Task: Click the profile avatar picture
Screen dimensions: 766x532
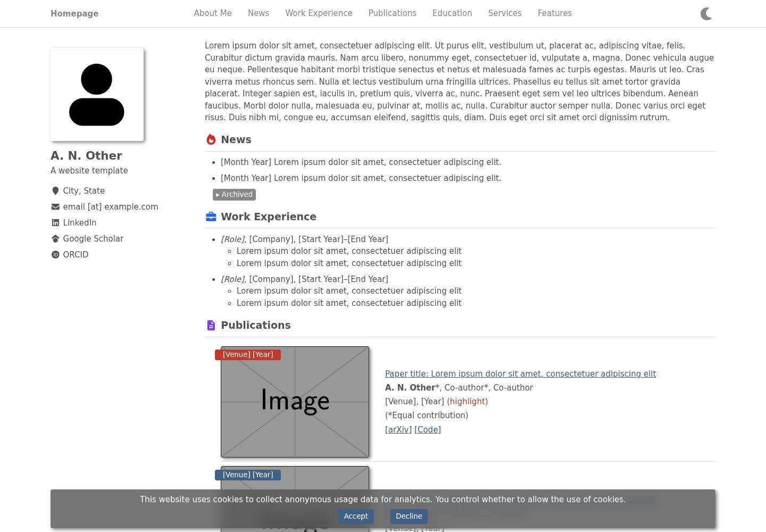Action: tap(97, 95)
